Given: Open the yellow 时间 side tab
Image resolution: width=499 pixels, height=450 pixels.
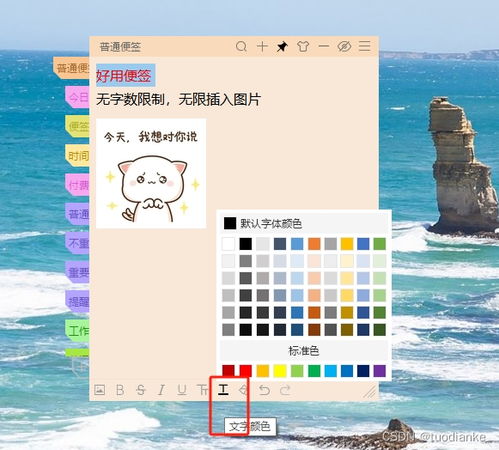Looking at the screenshot, I should tap(77, 156).
